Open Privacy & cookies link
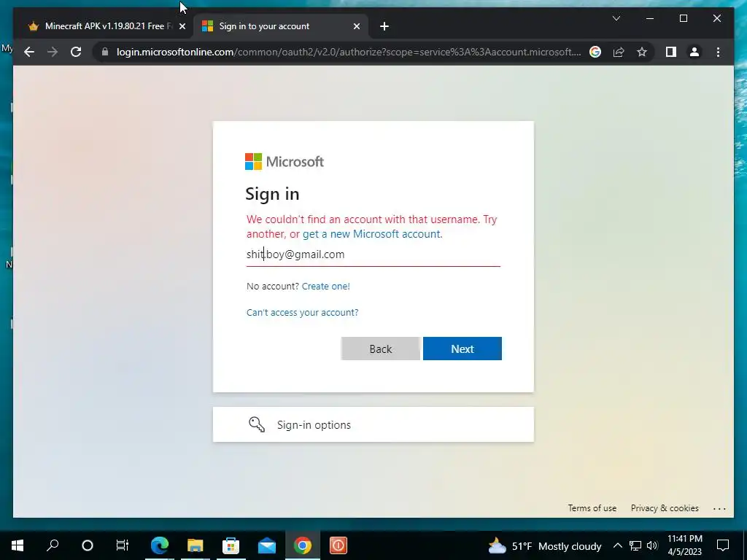Image resolution: width=747 pixels, height=560 pixels. click(665, 508)
